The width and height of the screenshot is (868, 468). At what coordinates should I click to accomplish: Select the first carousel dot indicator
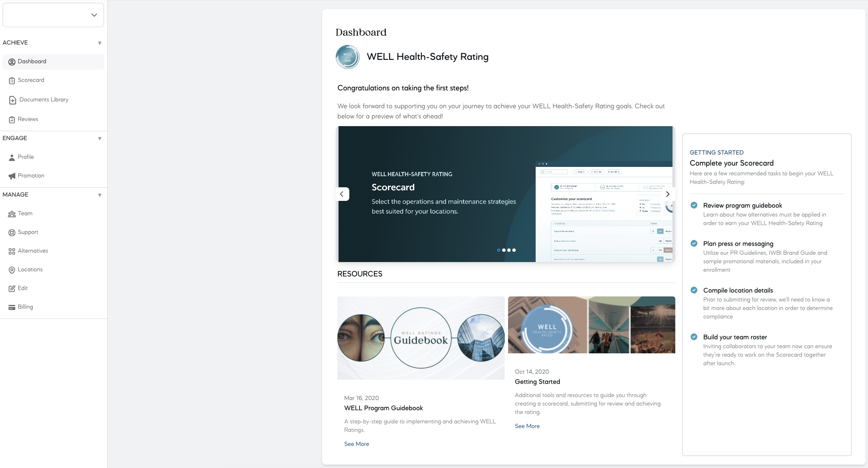pyautogui.click(x=498, y=250)
